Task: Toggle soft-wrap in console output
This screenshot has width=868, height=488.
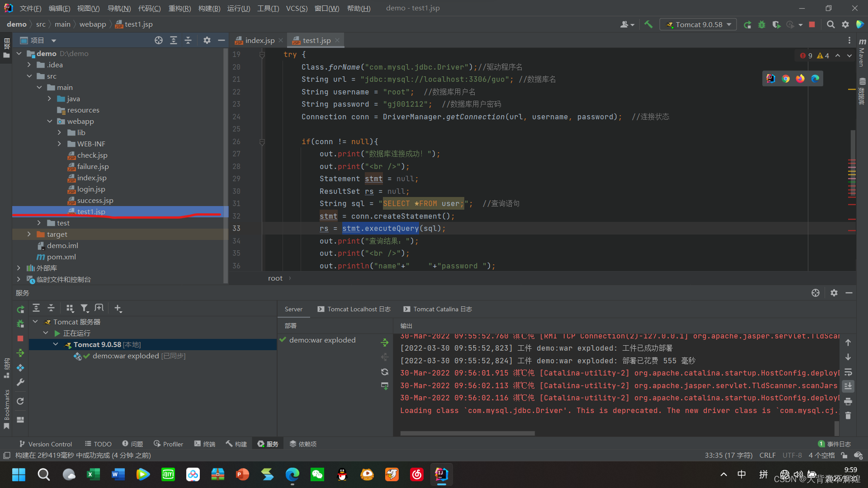Action: click(x=848, y=372)
